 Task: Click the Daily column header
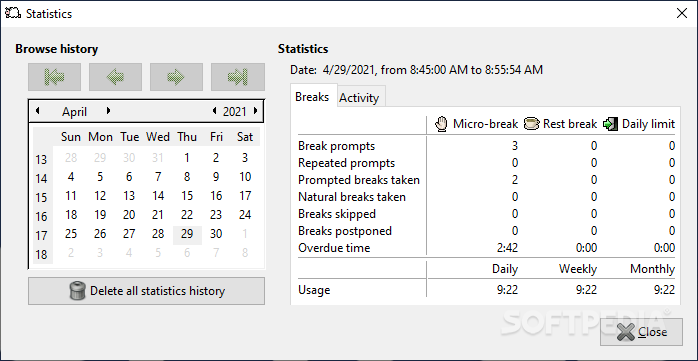point(505,269)
